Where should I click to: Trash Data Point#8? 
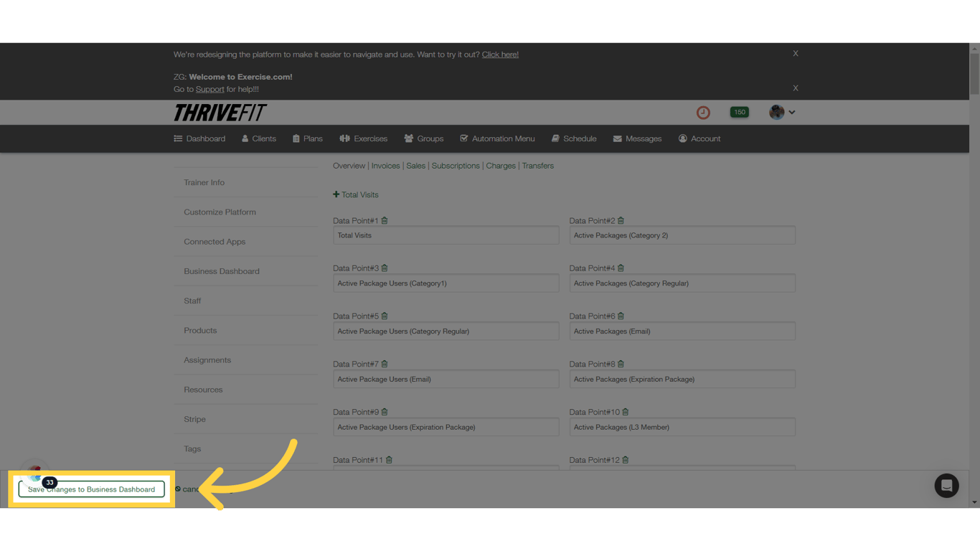[x=621, y=364]
